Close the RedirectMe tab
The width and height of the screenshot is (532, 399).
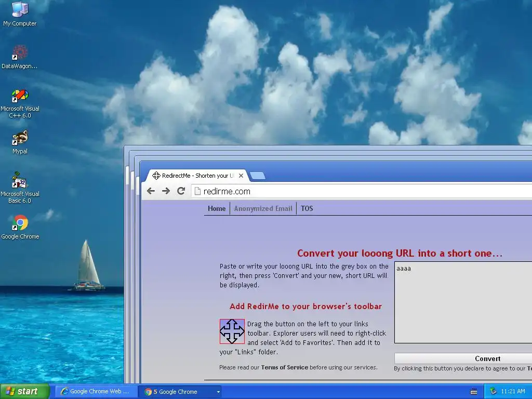241,176
